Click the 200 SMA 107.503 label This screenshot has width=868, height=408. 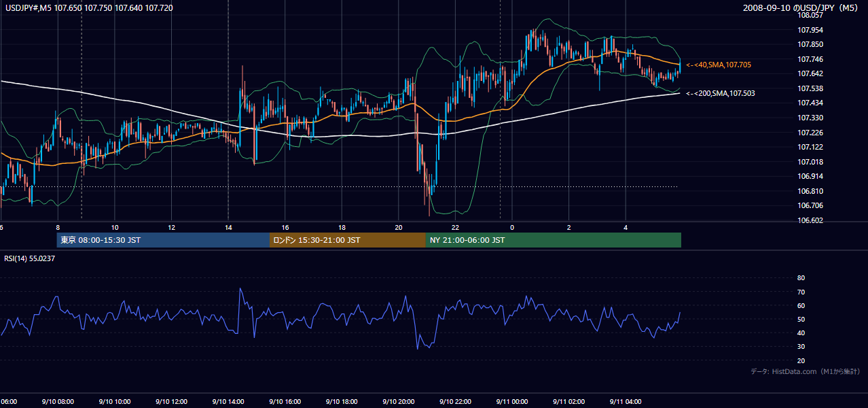pos(720,93)
